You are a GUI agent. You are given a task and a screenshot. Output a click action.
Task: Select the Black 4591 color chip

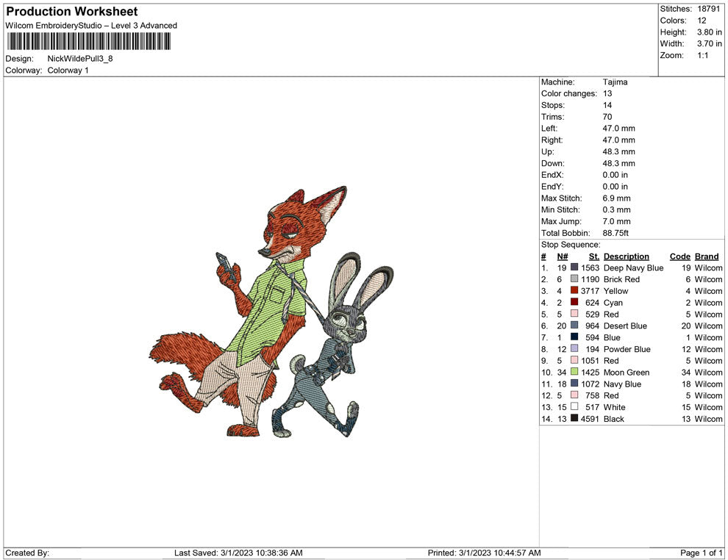pyautogui.click(x=572, y=419)
